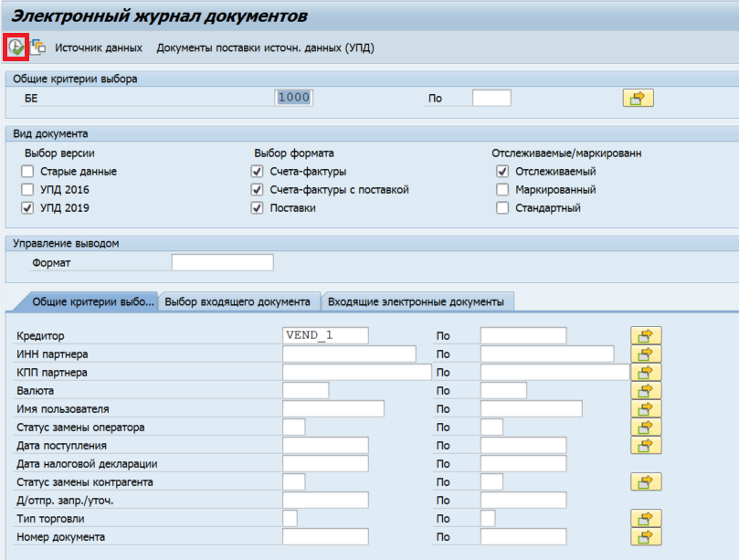
Task: Open multiple selection for Кредитор
Action: [x=646, y=335]
